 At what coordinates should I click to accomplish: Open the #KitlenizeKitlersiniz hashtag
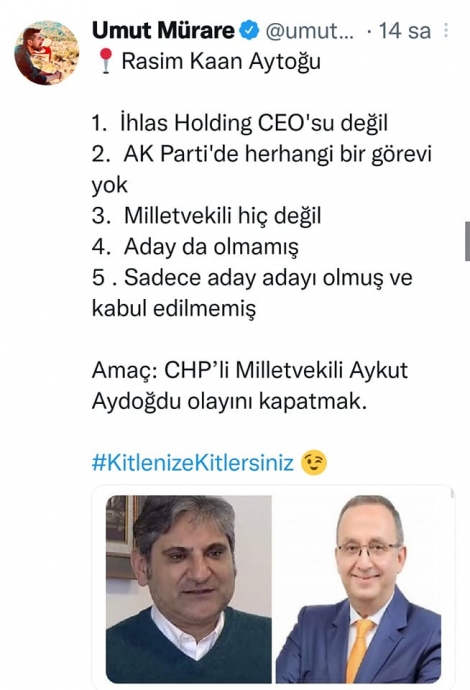pos(192,463)
